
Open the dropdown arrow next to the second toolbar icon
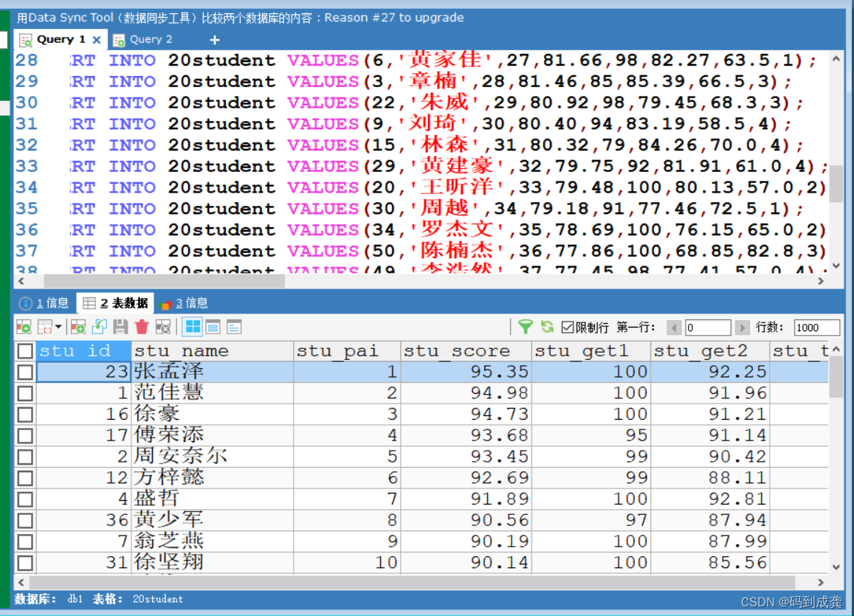click(x=59, y=327)
